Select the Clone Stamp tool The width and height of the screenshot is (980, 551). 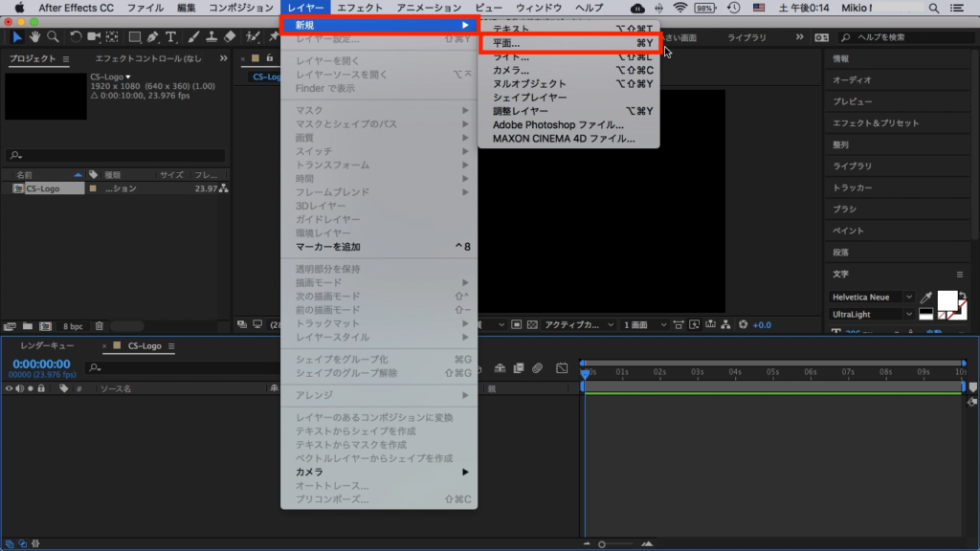coord(212,37)
